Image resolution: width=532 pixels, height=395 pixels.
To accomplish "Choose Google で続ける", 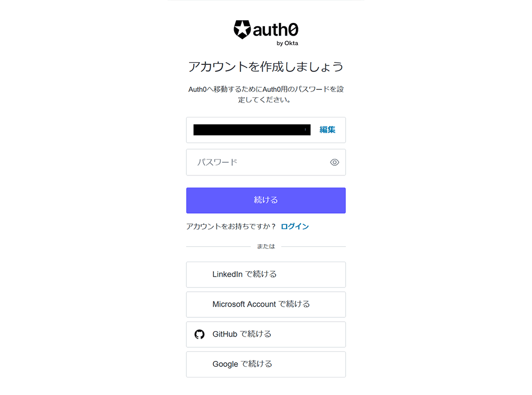I will tap(266, 365).
